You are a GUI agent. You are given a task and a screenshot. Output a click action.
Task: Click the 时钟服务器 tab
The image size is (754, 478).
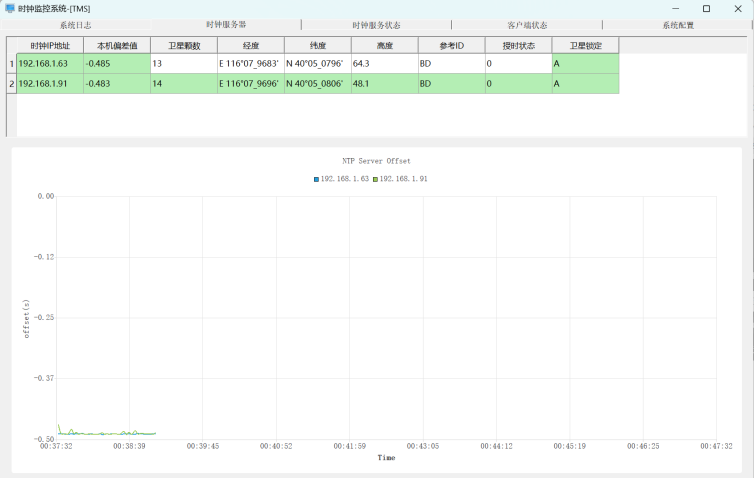(x=226, y=25)
